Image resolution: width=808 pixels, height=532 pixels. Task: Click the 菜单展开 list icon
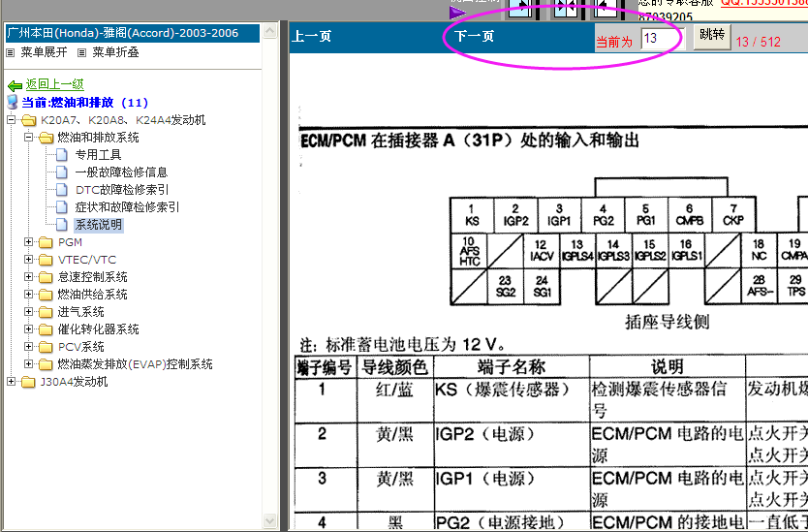point(11,52)
